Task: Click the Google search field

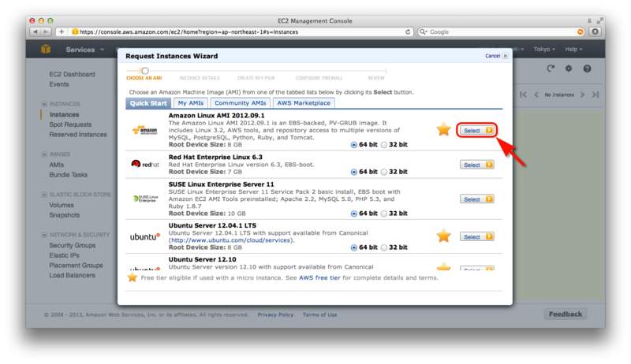Action: (x=501, y=32)
